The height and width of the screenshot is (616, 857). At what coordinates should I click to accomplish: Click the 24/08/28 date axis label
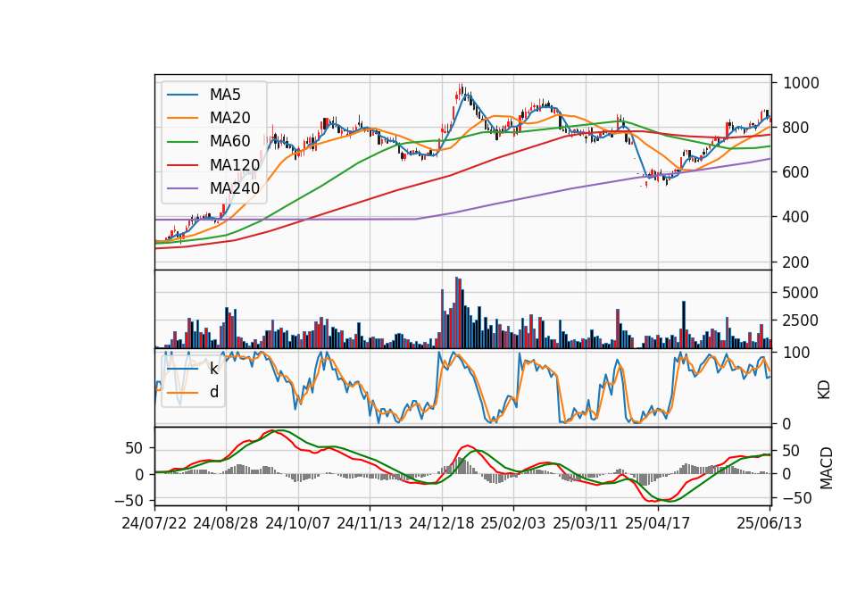(226, 523)
